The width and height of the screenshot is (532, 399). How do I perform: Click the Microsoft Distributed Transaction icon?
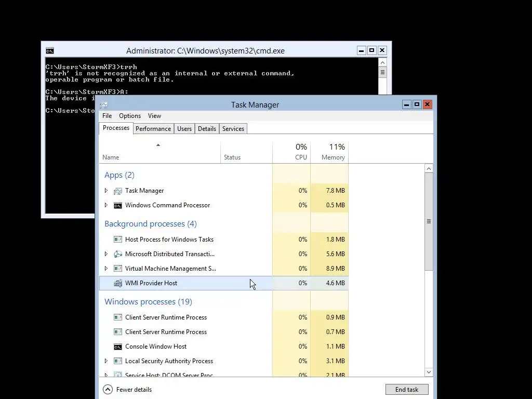118,254
